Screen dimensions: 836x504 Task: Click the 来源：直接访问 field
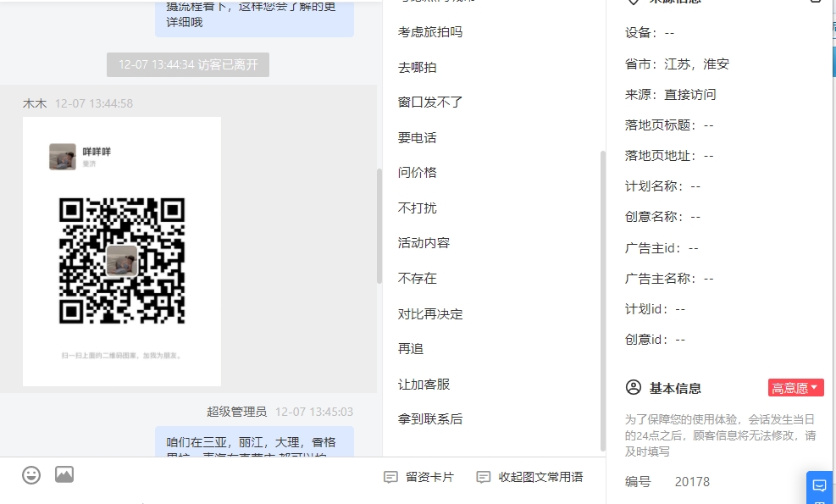click(670, 94)
